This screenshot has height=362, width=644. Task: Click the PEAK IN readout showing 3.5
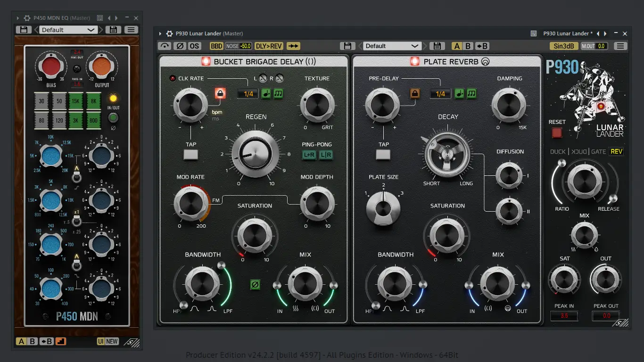(x=564, y=316)
